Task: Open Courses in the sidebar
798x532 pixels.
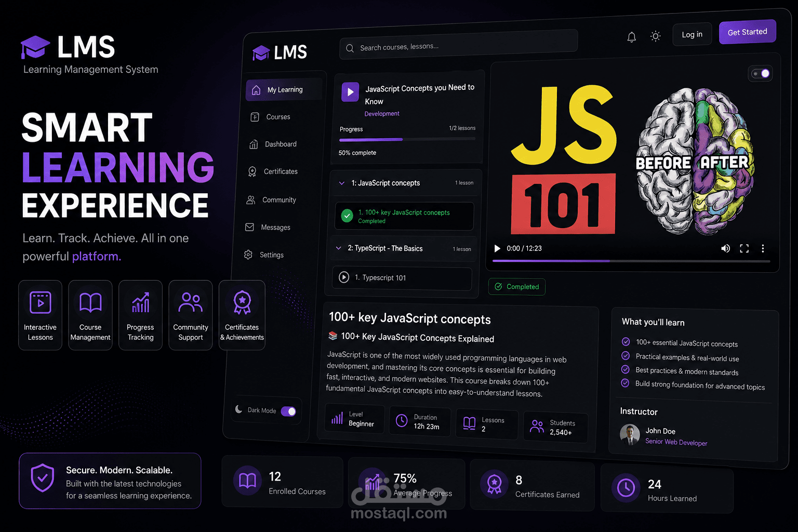Action: [x=270, y=117]
